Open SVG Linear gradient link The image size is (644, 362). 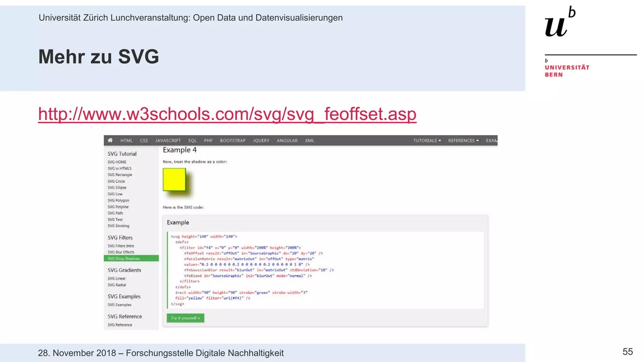click(117, 278)
